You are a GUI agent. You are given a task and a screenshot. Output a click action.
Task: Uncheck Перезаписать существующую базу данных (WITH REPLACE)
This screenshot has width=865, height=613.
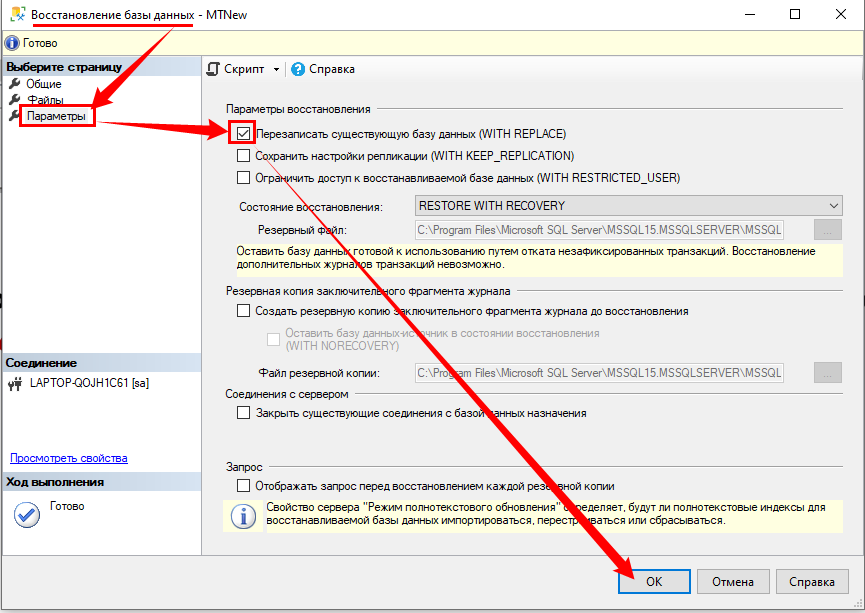click(243, 133)
